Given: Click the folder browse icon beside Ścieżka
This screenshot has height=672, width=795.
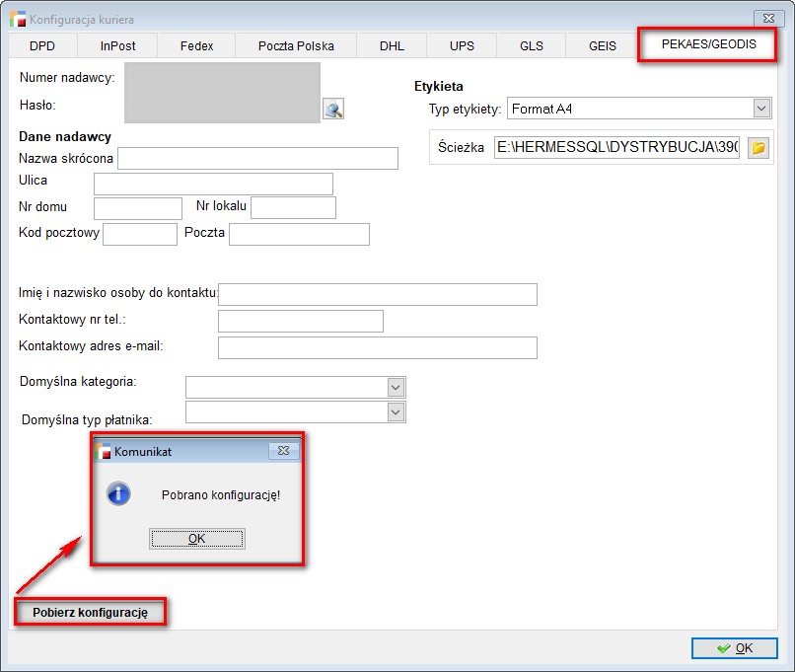Looking at the screenshot, I should [759, 148].
